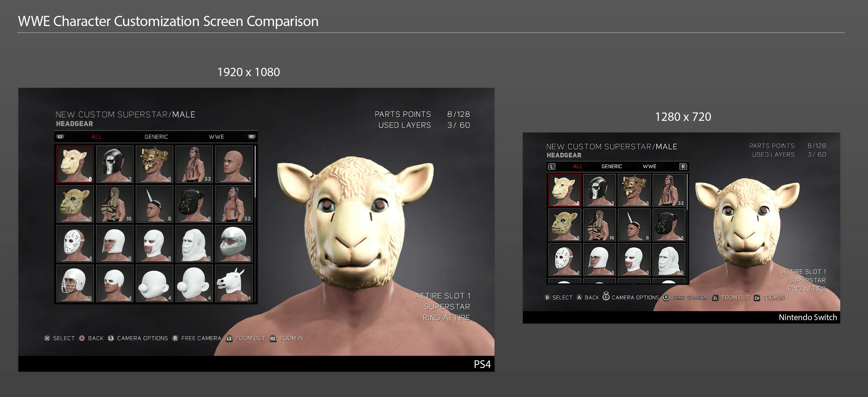Click the A button icon beside Switch BACK

click(579, 298)
